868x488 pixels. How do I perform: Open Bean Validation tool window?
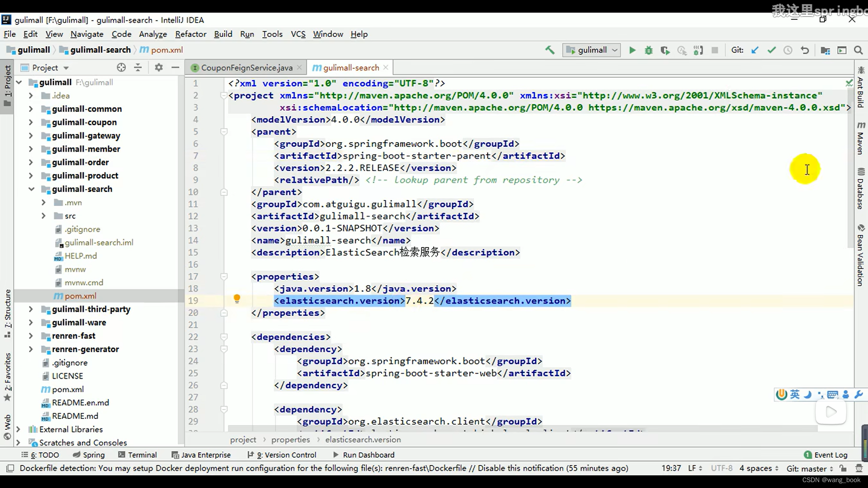pyautogui.click(x=861, y=255)
